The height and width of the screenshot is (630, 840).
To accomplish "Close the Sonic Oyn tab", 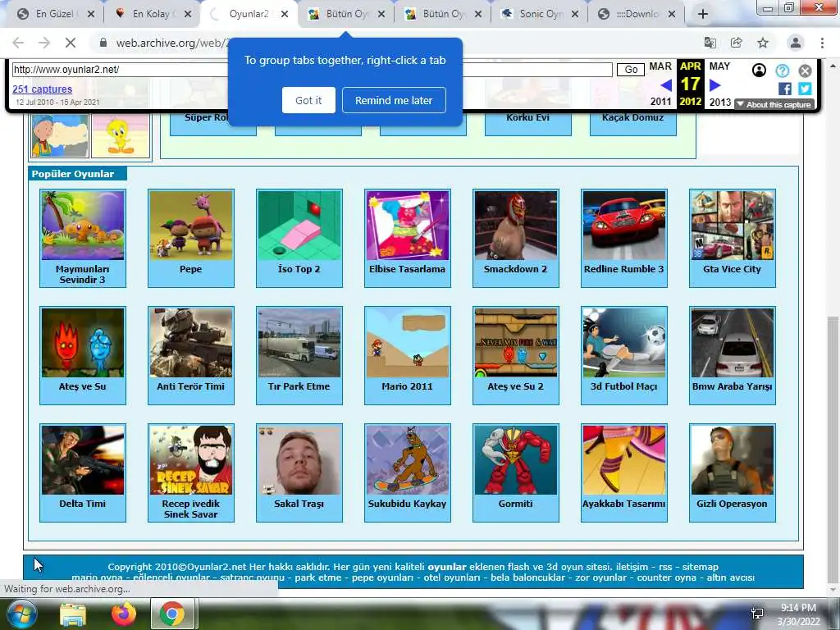I will pos(575,15).
